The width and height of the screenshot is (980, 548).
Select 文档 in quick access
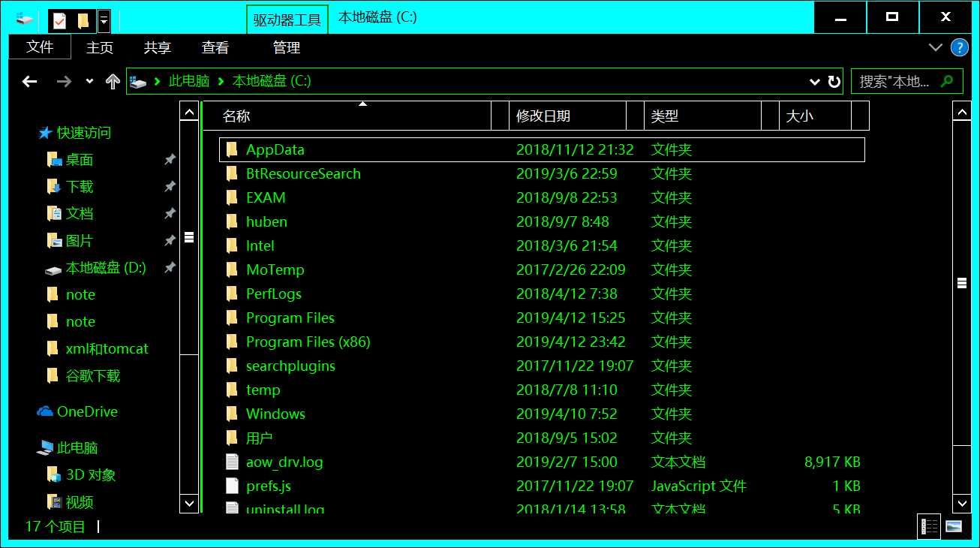(70, 214)
